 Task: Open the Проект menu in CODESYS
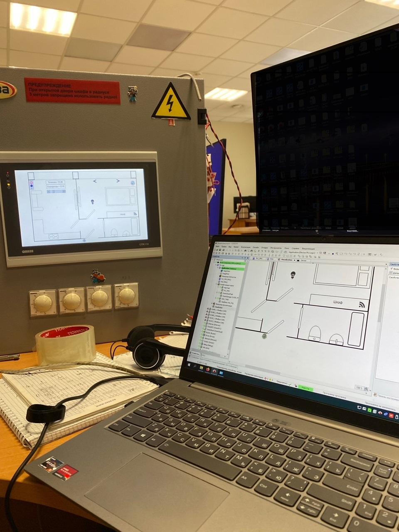pos(236,247)
